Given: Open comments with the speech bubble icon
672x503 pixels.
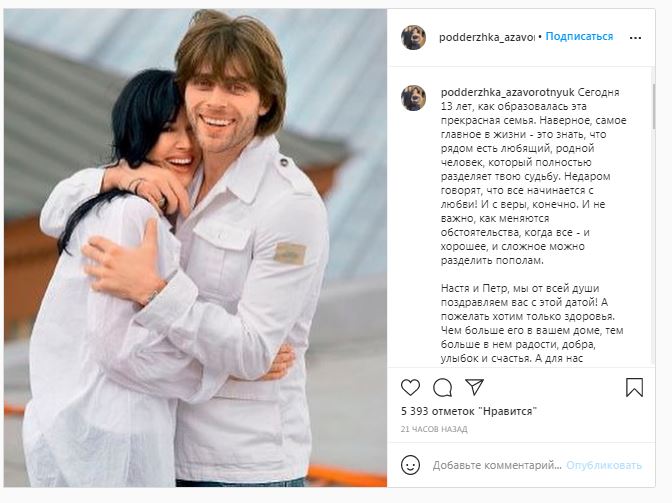Looking at the screenshot, I should coord(442,388).
